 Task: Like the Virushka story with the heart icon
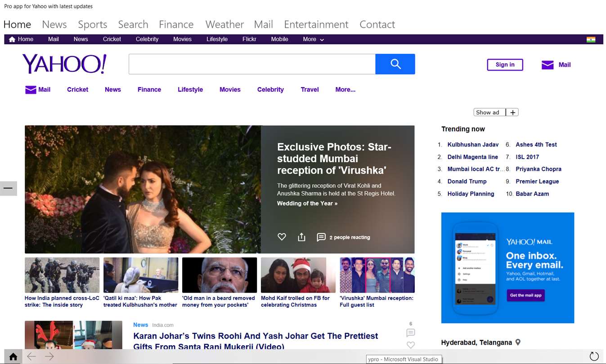coord(282,237)
